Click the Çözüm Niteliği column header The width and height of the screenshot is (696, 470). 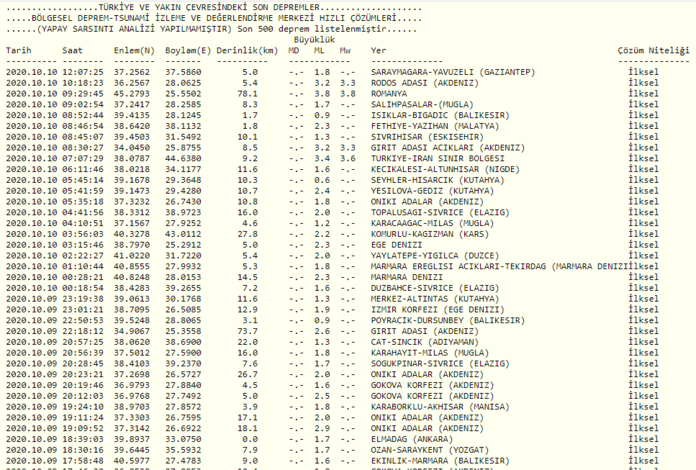[x=653, y=51]
